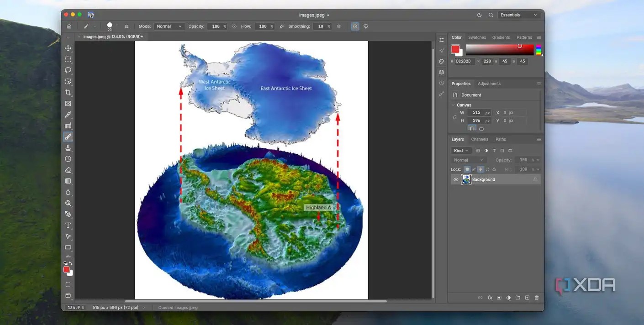The width and height of the screenshot is (644, 325).
Task: Toggle lock transparent pixels
Action: (467, 169)
